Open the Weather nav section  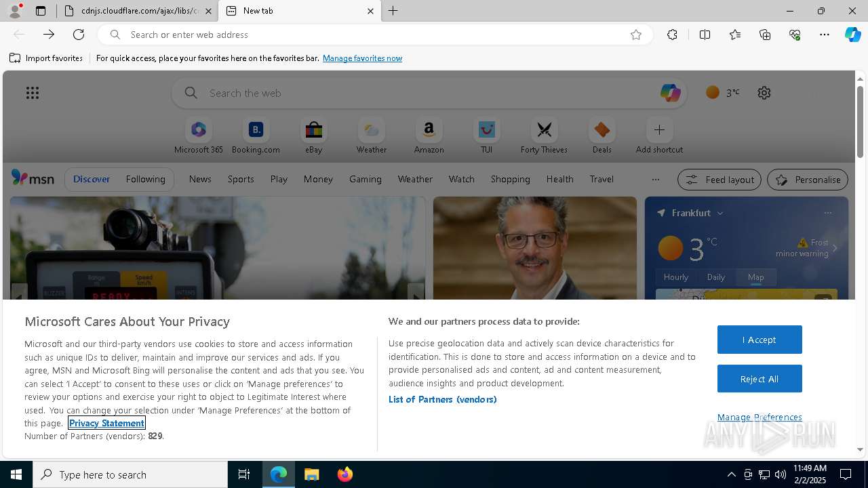point(415,180)
